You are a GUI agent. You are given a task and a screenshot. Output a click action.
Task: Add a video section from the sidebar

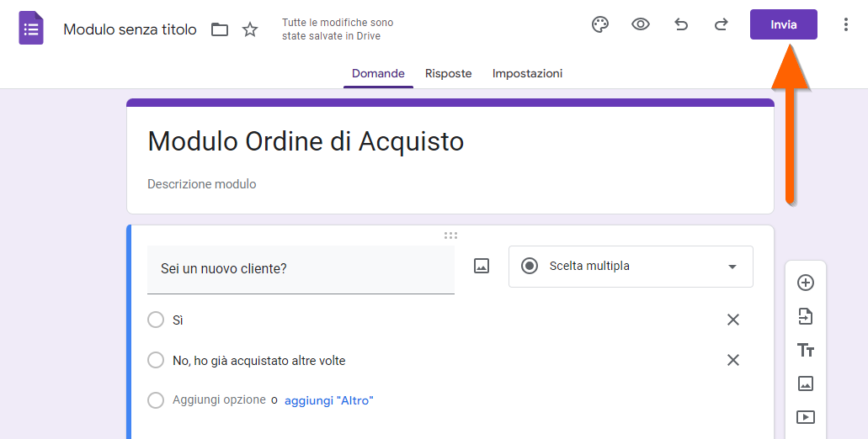806,417
